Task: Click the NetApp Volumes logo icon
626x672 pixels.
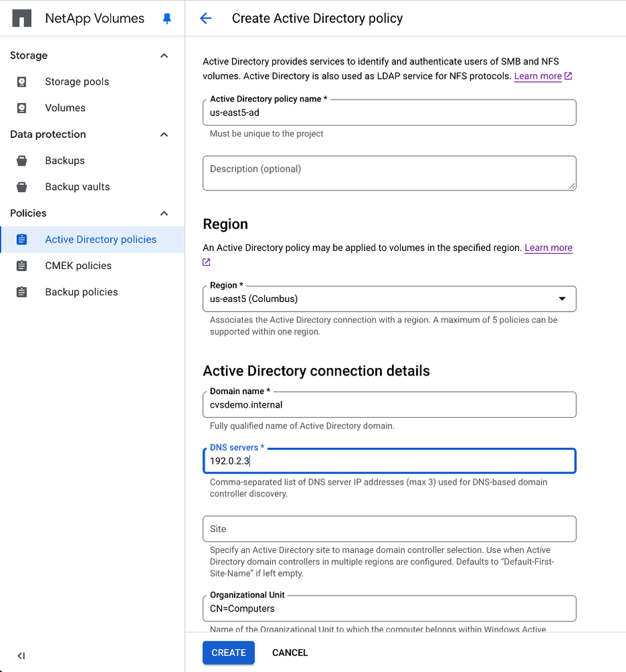Action: (x=22, y=18)
